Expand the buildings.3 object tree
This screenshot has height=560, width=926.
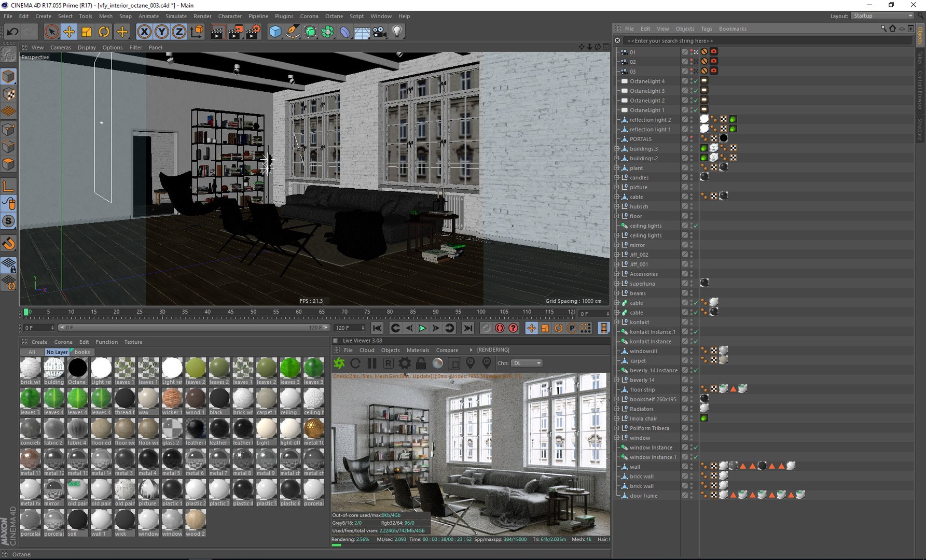[617, 149]
